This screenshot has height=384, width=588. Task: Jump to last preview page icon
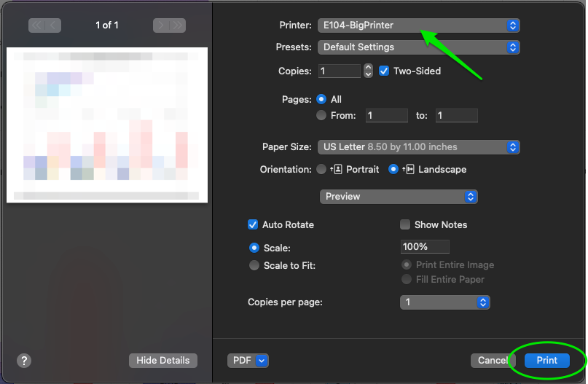177,26
